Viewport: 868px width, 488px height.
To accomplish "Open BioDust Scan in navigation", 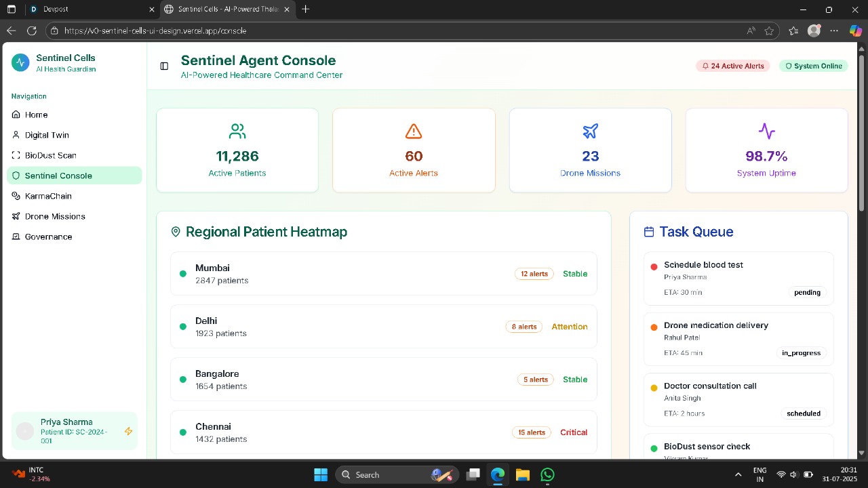I will coord(75,155).
